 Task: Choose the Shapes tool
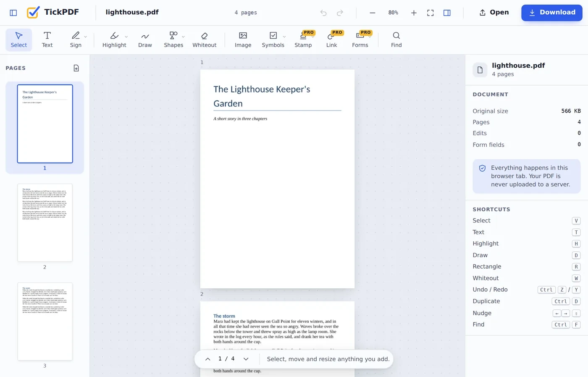173,40
